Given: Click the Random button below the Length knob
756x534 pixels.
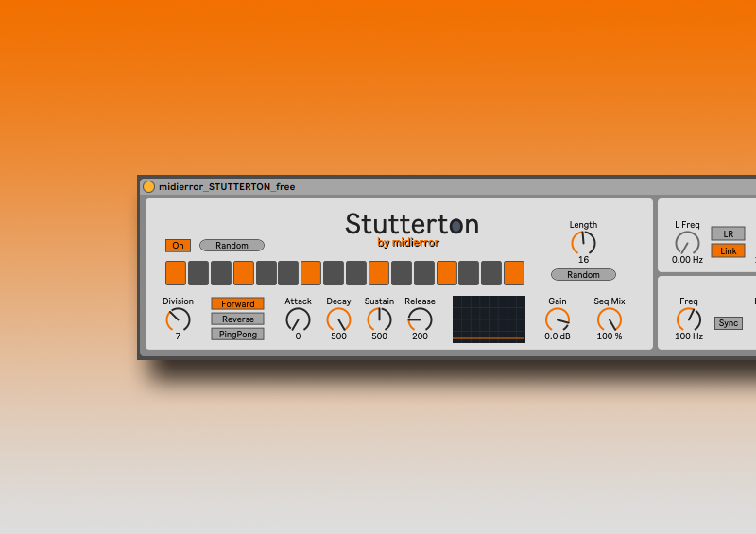Looking at the screenshot, I should (x=583, y=274).
